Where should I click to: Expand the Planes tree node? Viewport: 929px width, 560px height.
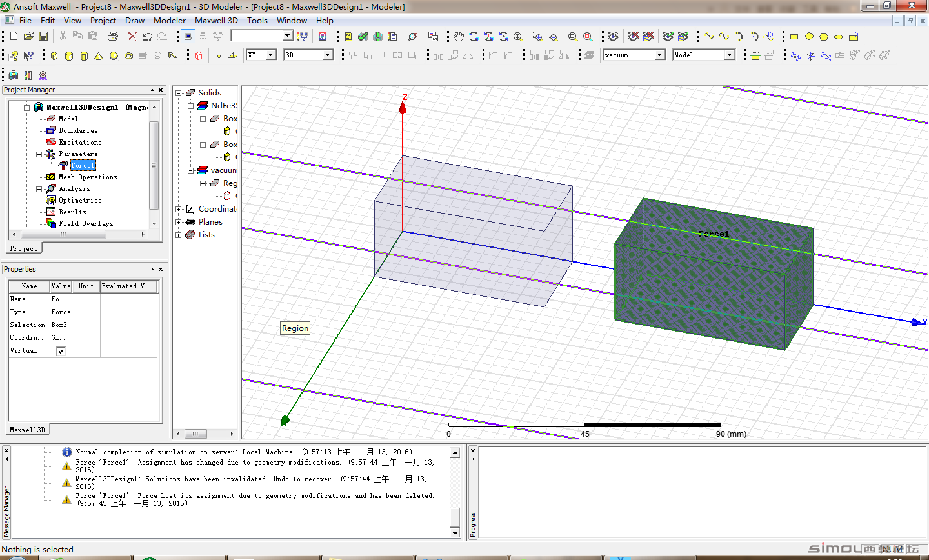click(x=179, y=222)
